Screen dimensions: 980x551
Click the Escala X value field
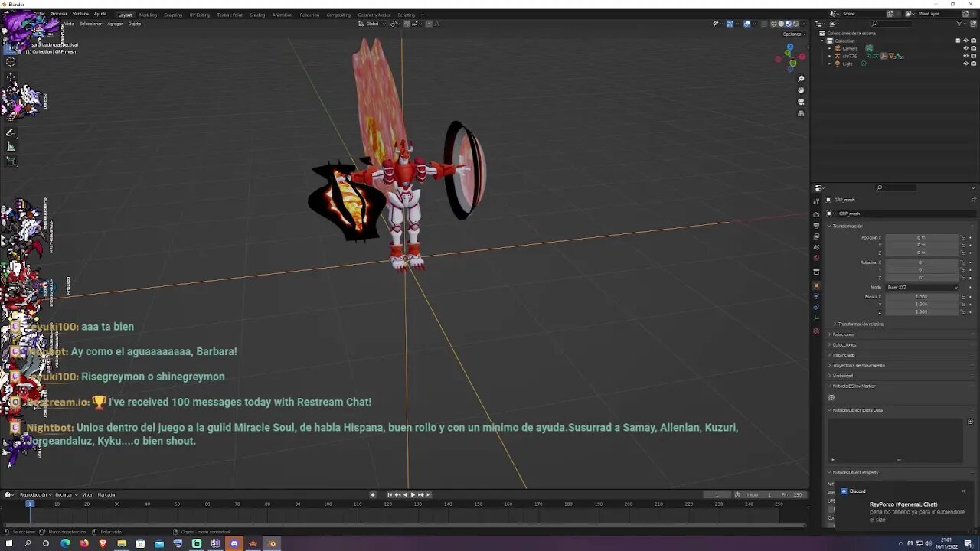922,297
